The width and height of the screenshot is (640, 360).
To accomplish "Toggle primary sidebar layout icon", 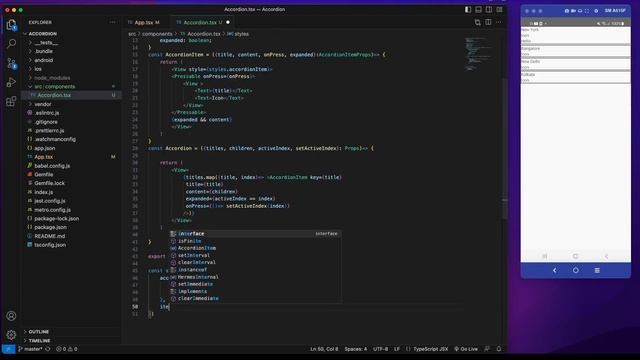I will [x=468, y=9].
